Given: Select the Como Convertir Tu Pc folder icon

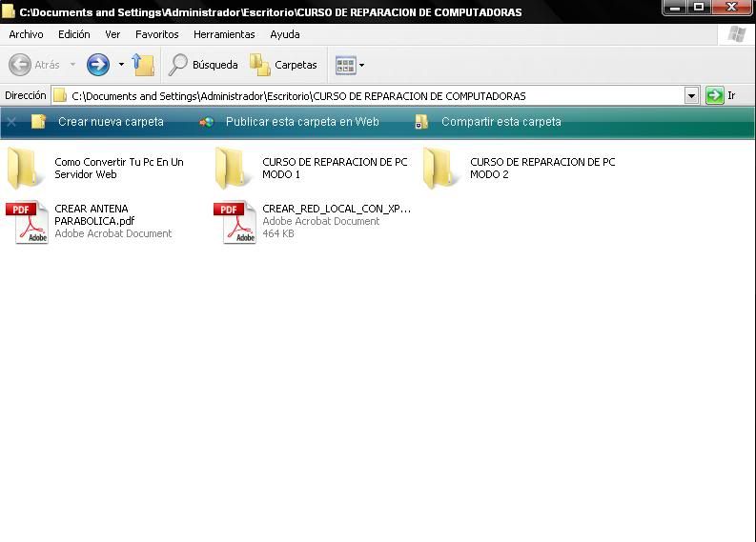Looking at the screenshot, I should [x=24, y=169].
